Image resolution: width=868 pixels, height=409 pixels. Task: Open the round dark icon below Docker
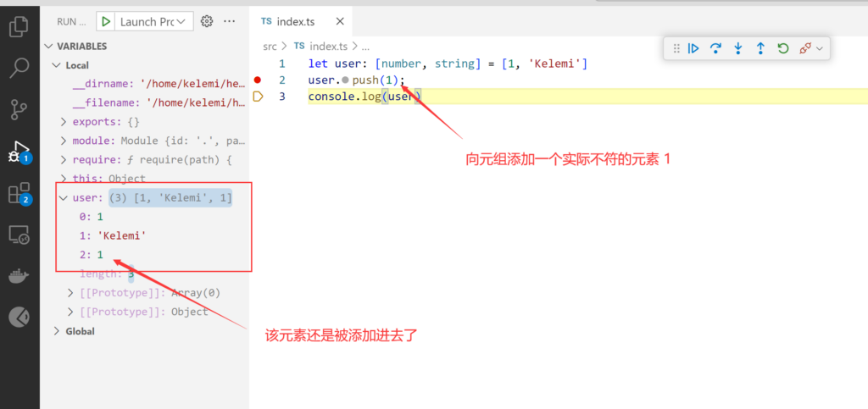click(19, 318)
